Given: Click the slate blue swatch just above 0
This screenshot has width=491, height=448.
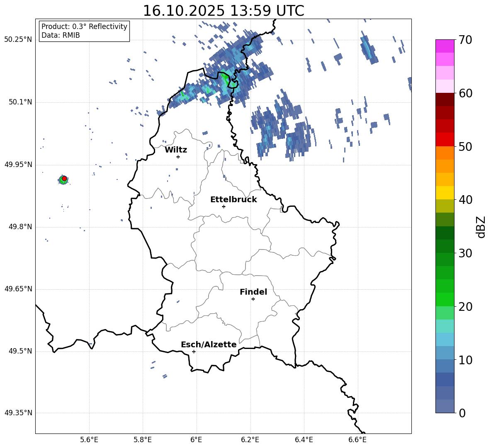Looking at the screenshot, I should [445, 406].
